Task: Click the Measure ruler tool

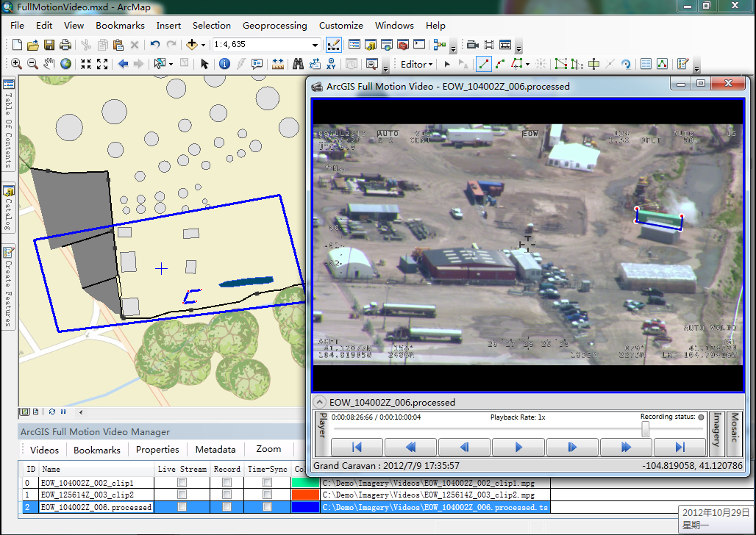Action: (x=278, y=64)
